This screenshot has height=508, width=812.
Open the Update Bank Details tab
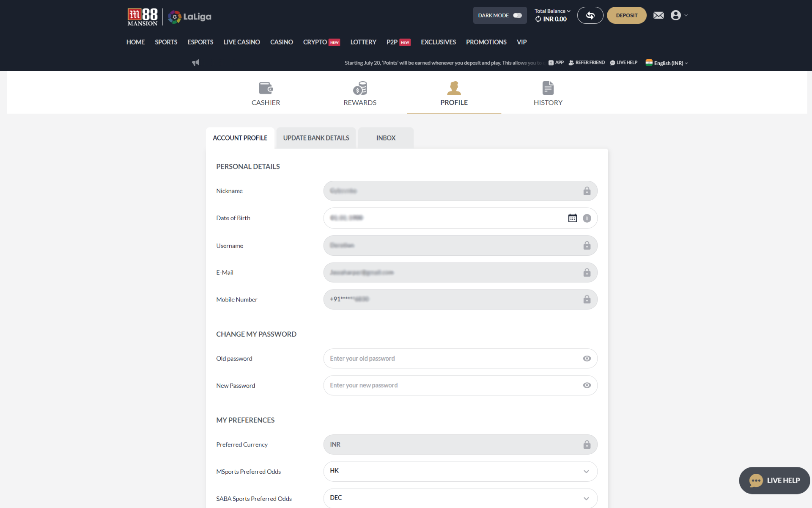315,138
